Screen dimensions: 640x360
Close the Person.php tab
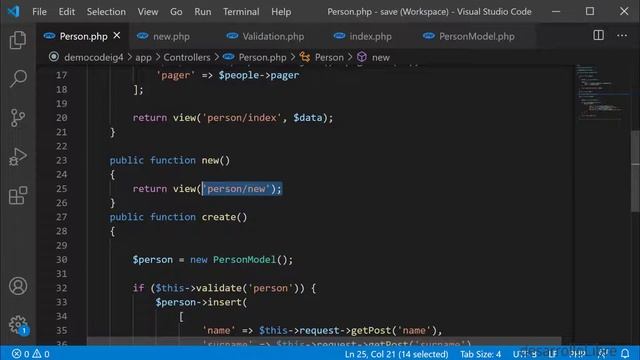pyautogui.click(x=117, y=36)
